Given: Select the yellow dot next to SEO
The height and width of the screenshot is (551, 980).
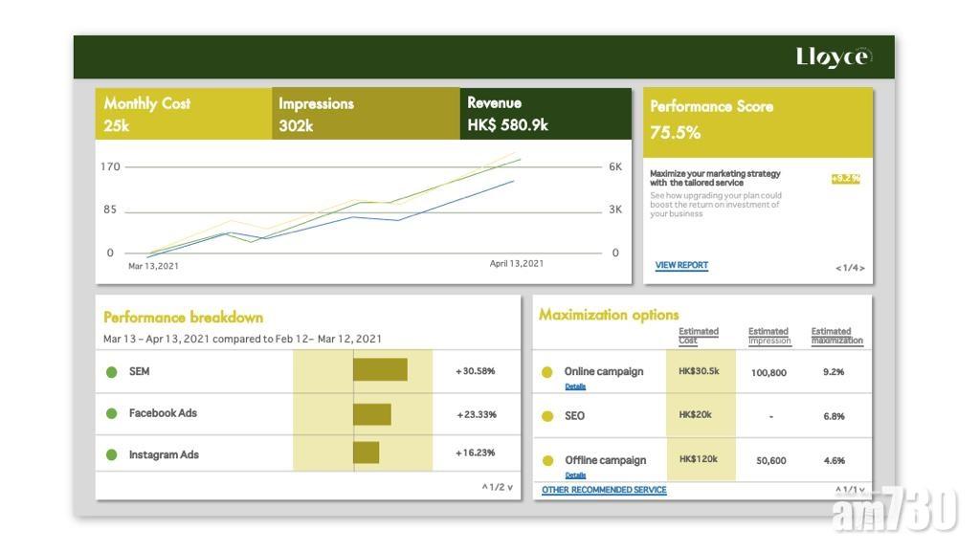Looking at the screenshot, I should pyautogui.click(x=547, y=416).
